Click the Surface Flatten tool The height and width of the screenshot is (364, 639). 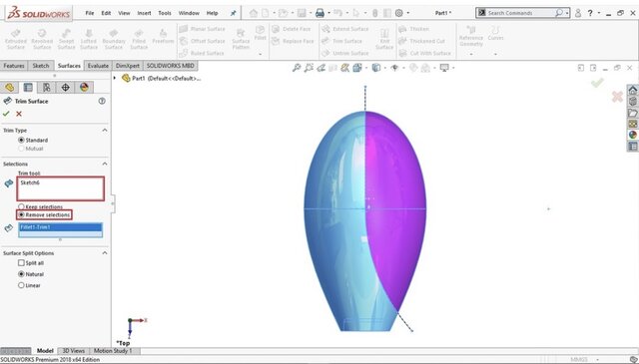(x=241, y=39)
